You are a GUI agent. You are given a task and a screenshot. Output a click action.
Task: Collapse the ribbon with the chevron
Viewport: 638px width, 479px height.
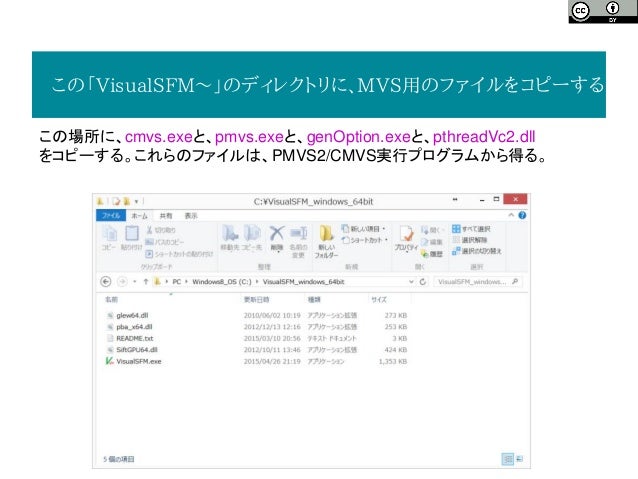click(x=511, y=215)
